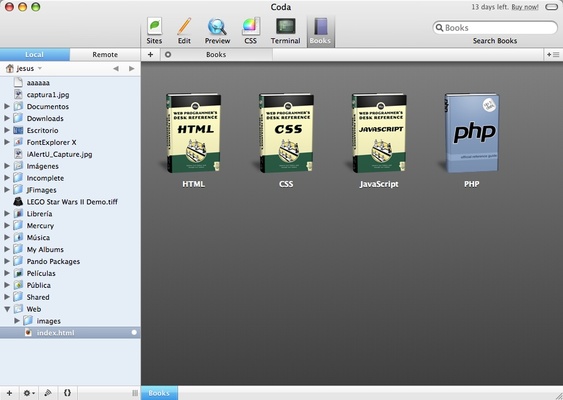The width and height of the screenshot is (563, 400).
Task: Open the split view button at right
Action: pyautogui.click(x=553, y=55)
